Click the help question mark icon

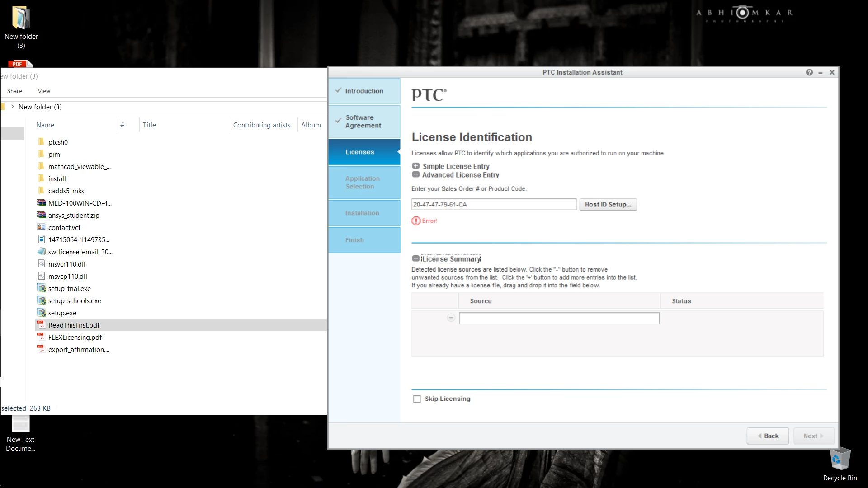click(809, 72)
